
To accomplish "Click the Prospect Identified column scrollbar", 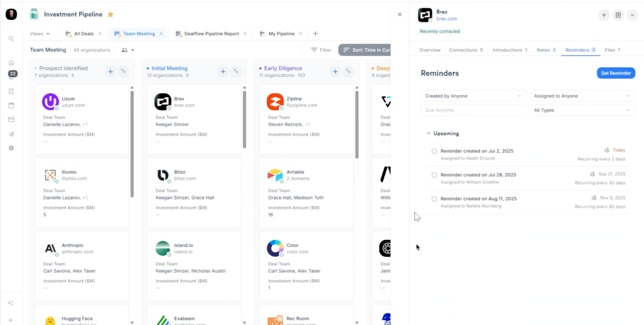I will 132,144.
